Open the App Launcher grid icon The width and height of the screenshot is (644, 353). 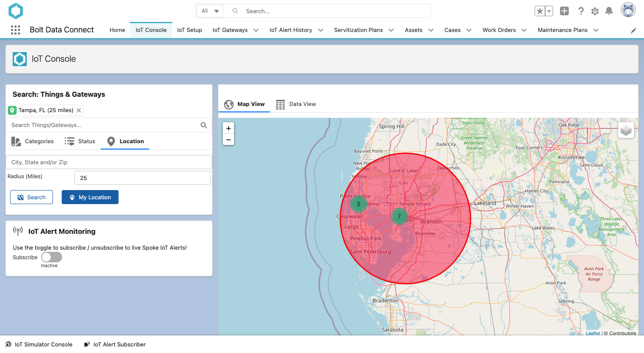15,30
